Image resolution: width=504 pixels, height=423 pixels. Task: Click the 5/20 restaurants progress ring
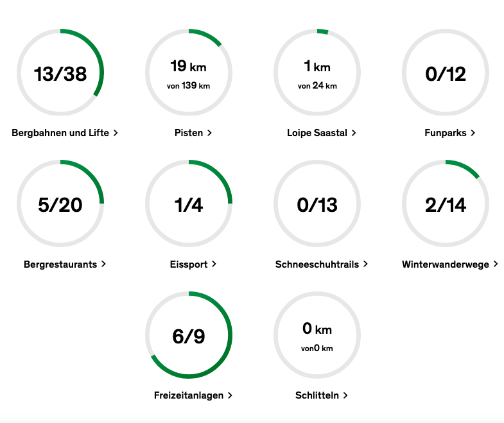pyautogui.click(x=60, y=203)
